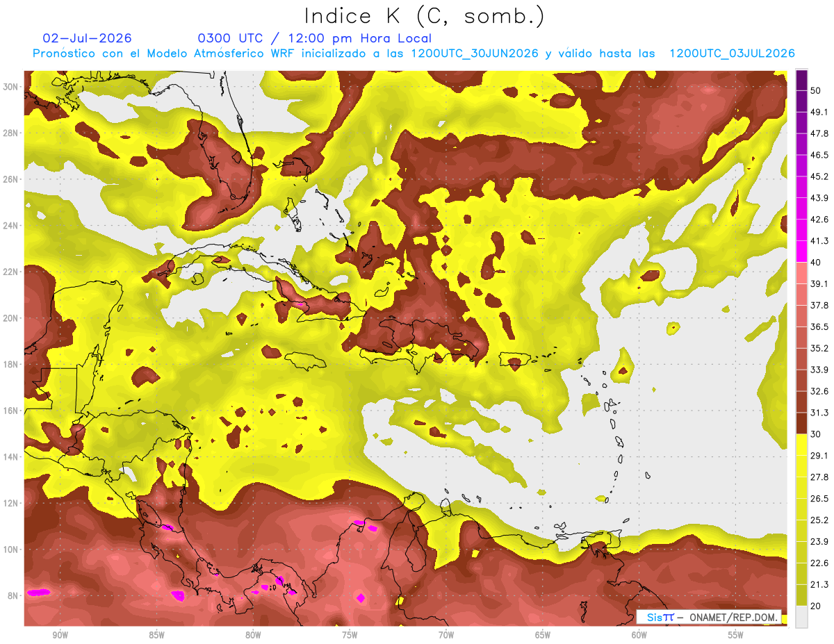Click the "39.1" colorbar value

[x=819, y=283]
